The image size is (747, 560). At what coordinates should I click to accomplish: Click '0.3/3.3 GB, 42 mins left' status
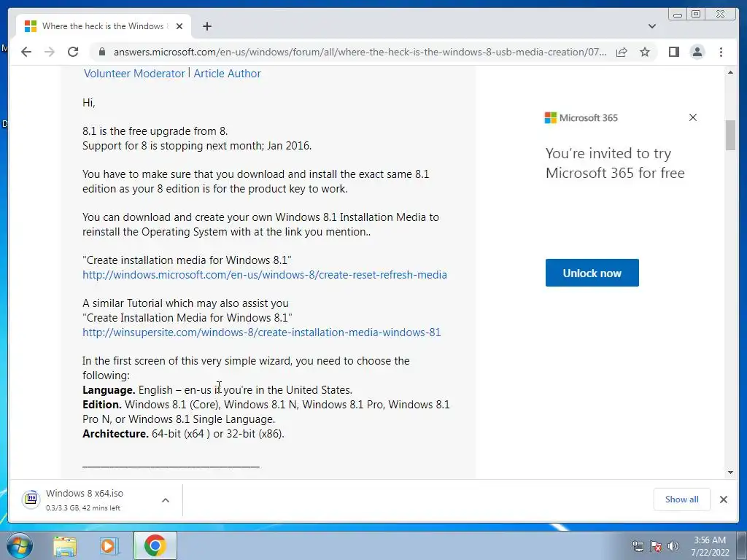(83, 508)
